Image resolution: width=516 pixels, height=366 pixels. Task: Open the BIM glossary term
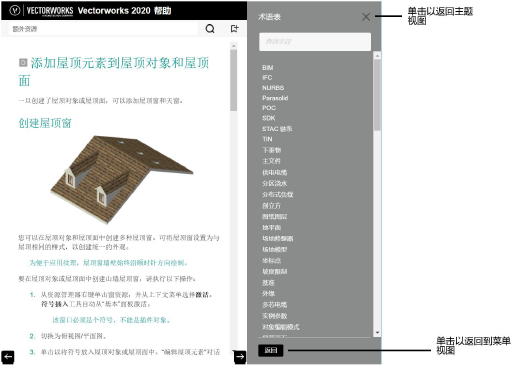268,68
